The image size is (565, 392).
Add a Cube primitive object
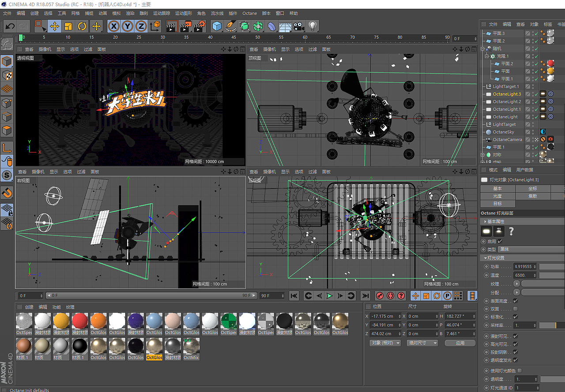pyautogui.click(x=217, y=26)
